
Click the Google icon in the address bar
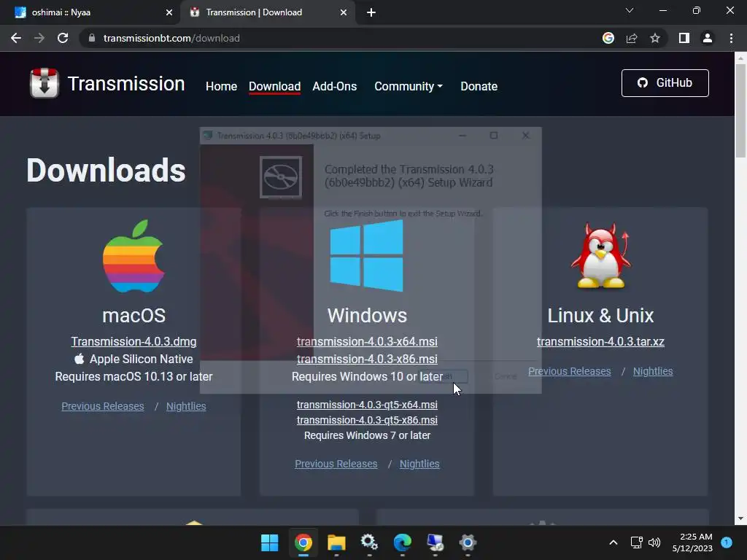(608, 38)
